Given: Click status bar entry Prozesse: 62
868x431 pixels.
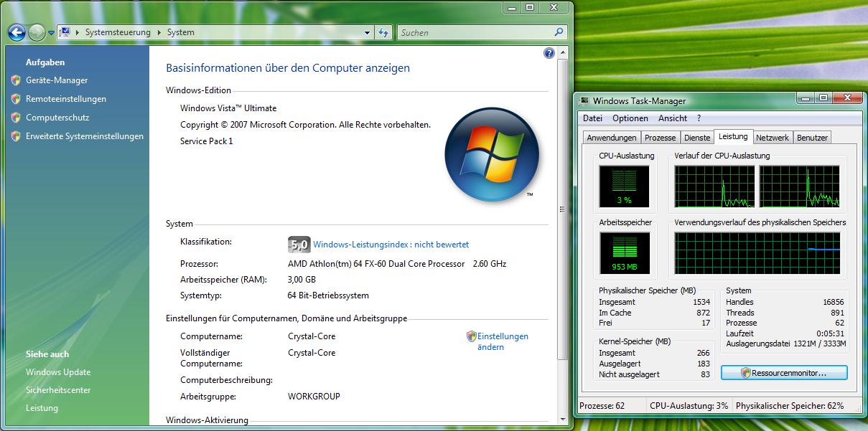Looking at the screenshot, I should click(602, 406).
